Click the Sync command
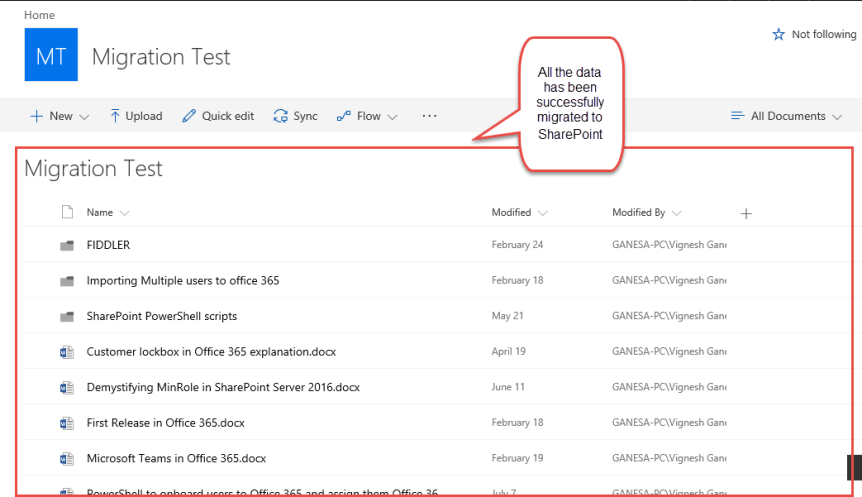Viewport: 862px width, 497px height. 295,116
